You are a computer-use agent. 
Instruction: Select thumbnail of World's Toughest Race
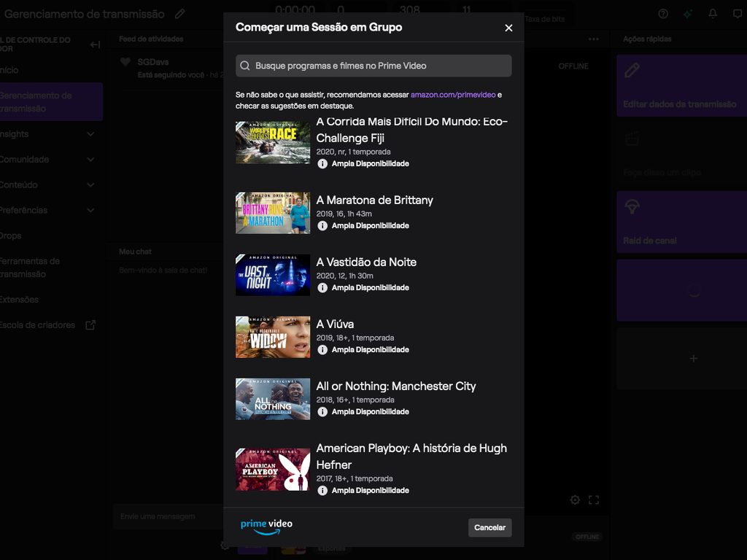[273, 142]
